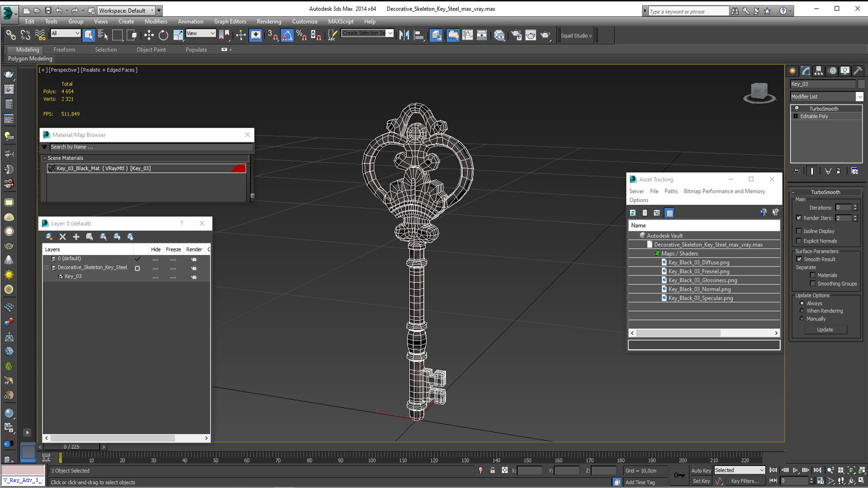Collapse the TurboSmooth rollout
The width and height of the screenshot is (868, 488).
click(825, 192)
